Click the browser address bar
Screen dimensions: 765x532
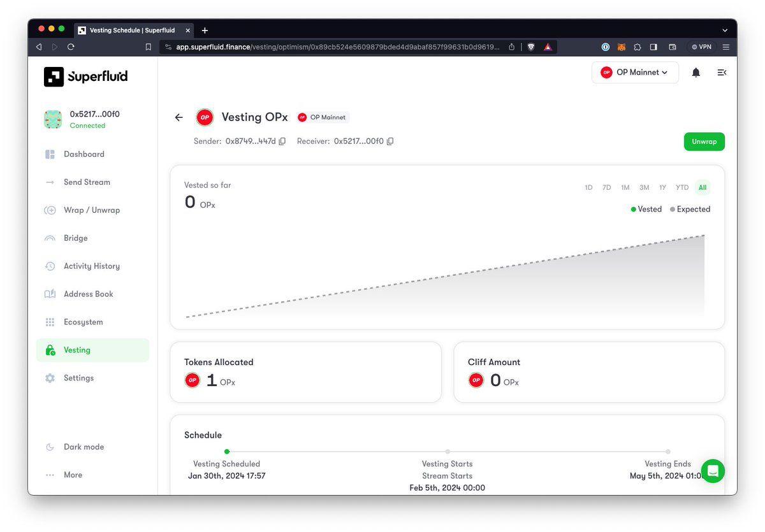pos(339,47)
